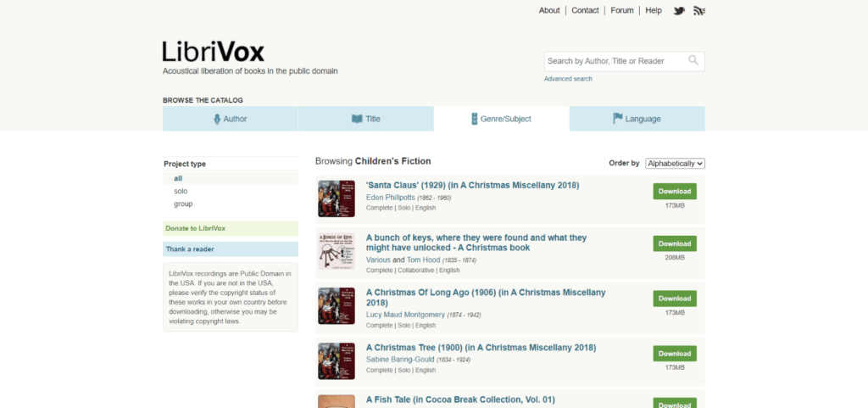This screenshot has height=408, width=868.
Task: Filter project type by group
Action: 183,204
